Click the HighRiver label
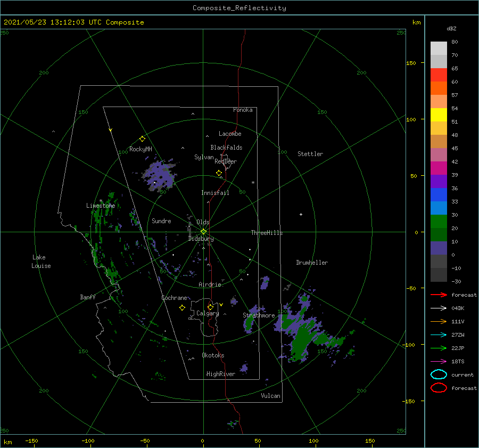 tap(220, 374)
